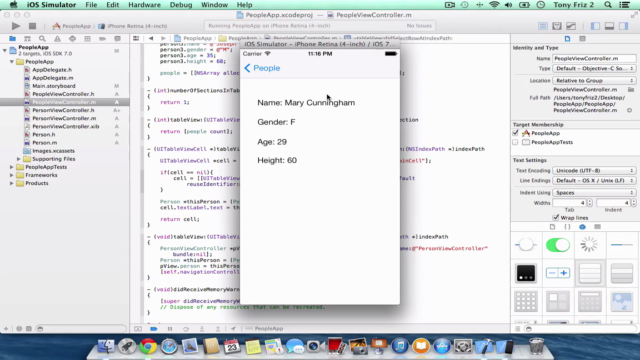
Task: Show the Code Snippet library
Action: (567, 227)
